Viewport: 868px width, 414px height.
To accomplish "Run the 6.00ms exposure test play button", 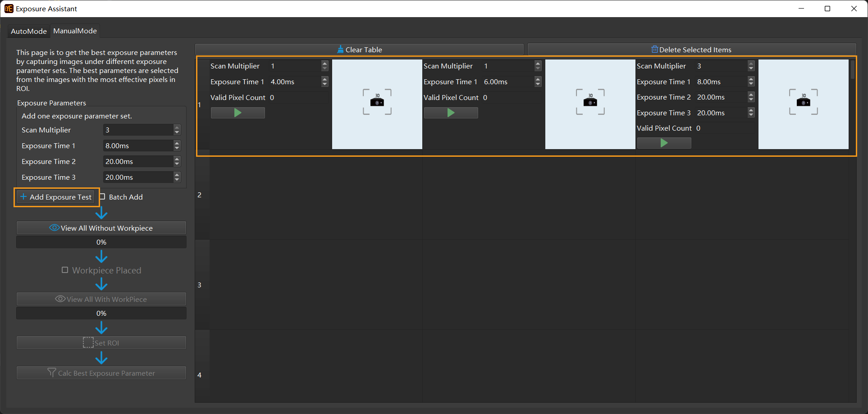I will tap(451, 113).
